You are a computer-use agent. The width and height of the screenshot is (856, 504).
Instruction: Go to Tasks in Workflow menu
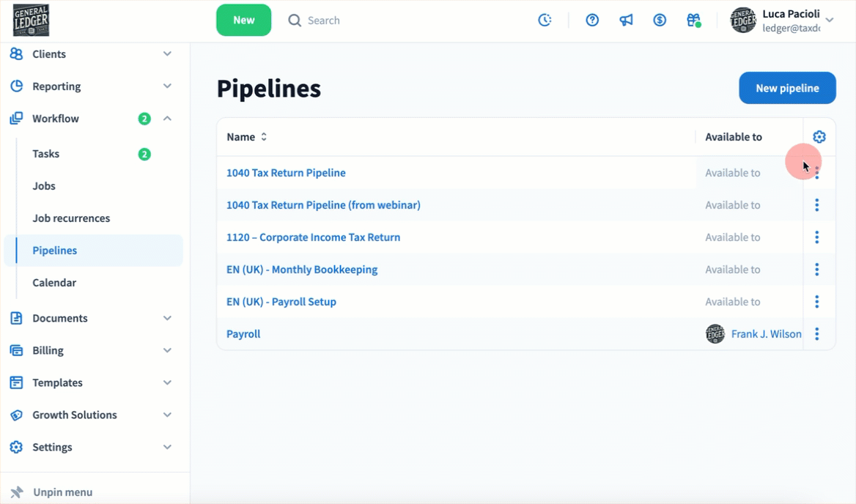click(x=46, y=154)
